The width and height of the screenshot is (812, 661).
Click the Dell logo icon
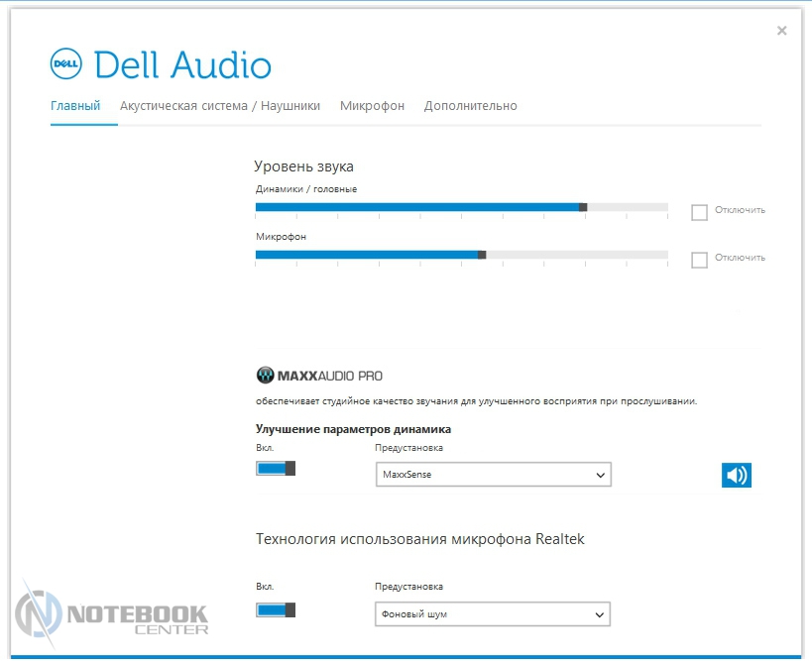coord(66,63)
